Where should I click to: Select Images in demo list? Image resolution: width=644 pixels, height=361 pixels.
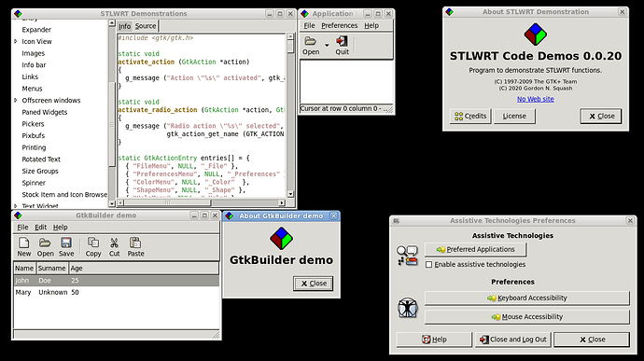pyautogui.click(x=34, y=53)
